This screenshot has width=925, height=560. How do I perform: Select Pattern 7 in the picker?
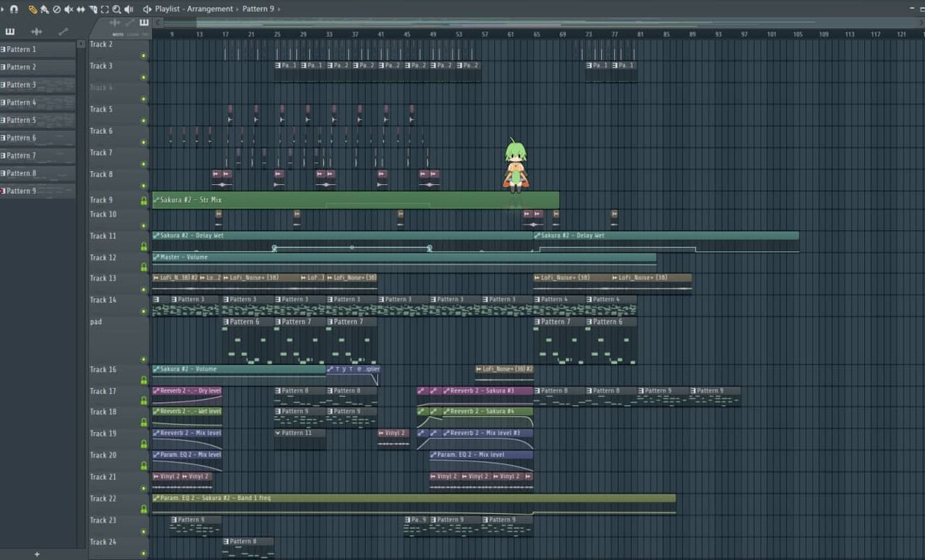click(38, 156)
